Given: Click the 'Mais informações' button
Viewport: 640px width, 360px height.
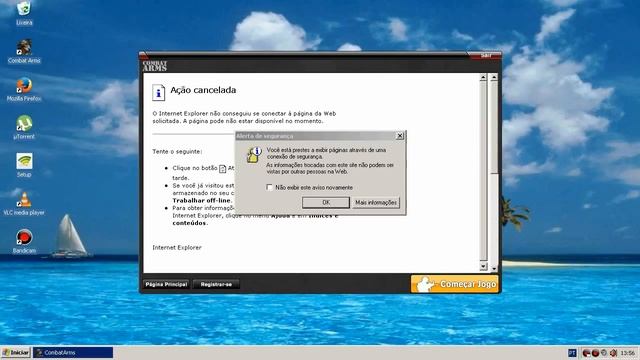Looking at the screenshot, I should pyautogui.click(x=376, y=202).
